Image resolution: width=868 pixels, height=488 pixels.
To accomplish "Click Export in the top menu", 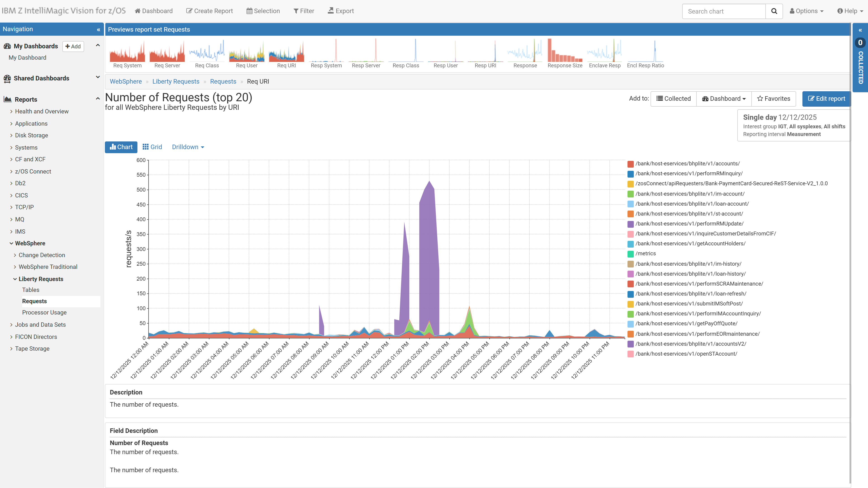I will [341, 11].
